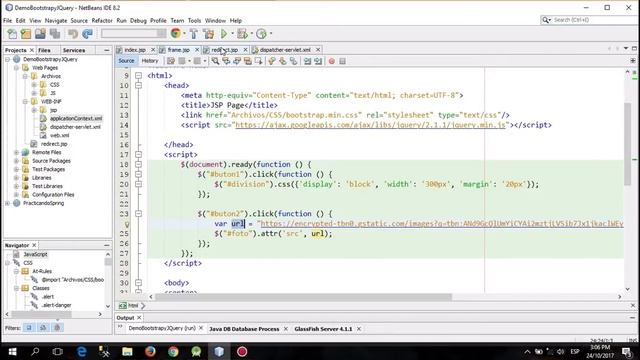Screen dimensions: 640x360
Task: Click the Previous Bookmark editor icon
Action: click(x=272, y=61)
